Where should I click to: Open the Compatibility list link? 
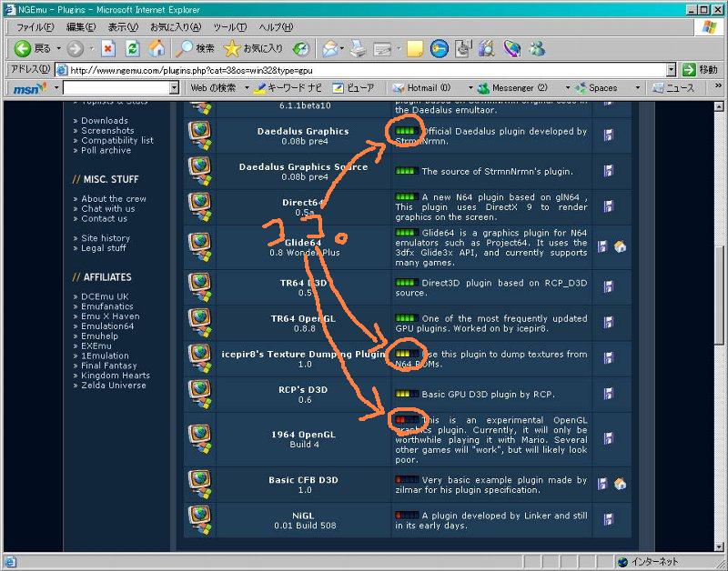coord(117,140)
